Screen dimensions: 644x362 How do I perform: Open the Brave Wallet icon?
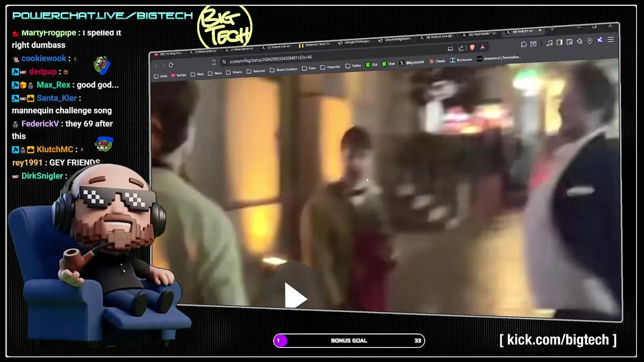coord(570,42)
